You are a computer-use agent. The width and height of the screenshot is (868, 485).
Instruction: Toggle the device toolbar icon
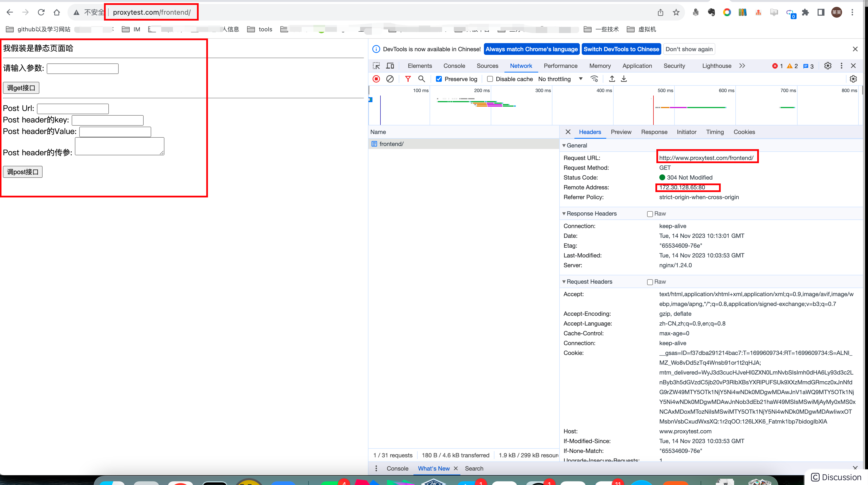390,66
